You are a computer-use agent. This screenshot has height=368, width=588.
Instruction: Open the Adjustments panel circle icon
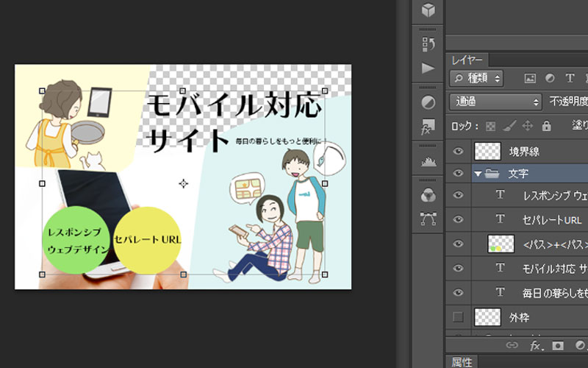428,102
